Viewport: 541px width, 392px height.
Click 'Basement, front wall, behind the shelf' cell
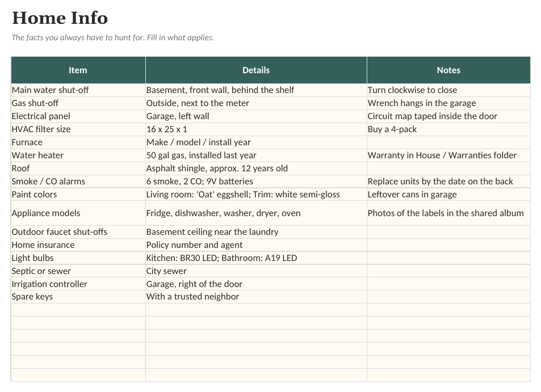(256, 90)
